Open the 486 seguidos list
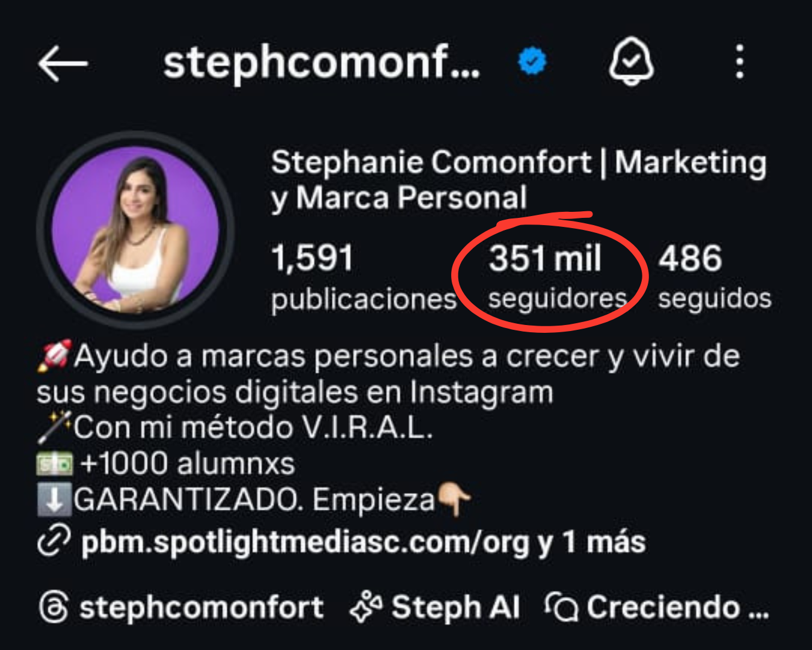Viewport: 812px width, 650px height. click(x=714, y=277)
